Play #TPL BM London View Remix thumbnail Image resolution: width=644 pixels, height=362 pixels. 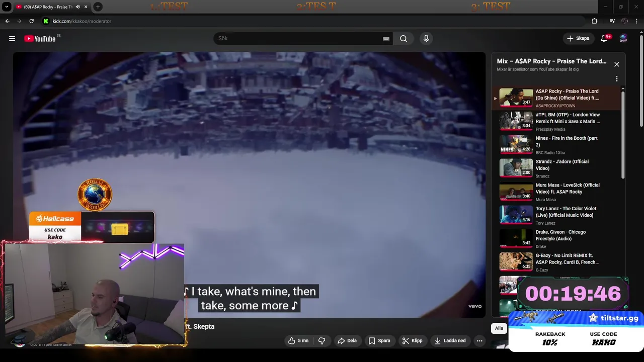pos(516,121)
